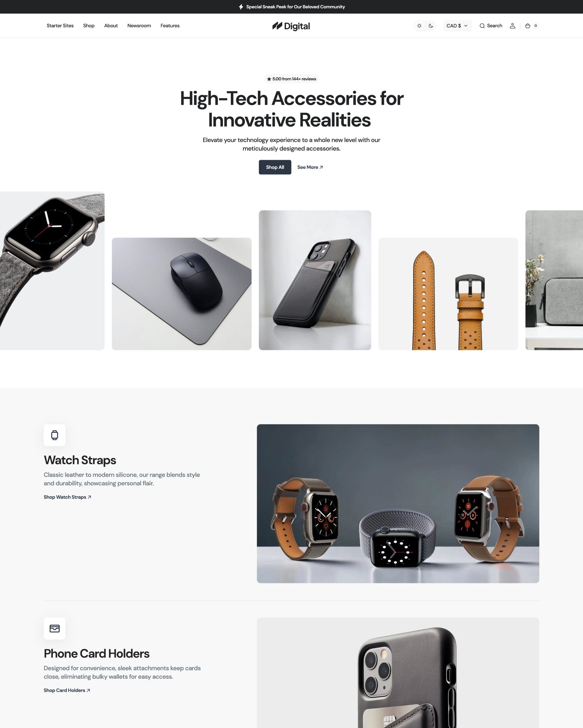Image resolution: width=583 pixels, height=728 pixels.
Task: Expand the CAD $ currency dropdown
Action: tap(457, 26)
